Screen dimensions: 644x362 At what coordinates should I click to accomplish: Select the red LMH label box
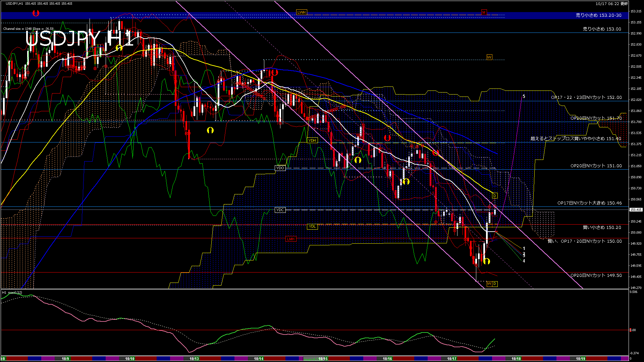tap(290, 239)
